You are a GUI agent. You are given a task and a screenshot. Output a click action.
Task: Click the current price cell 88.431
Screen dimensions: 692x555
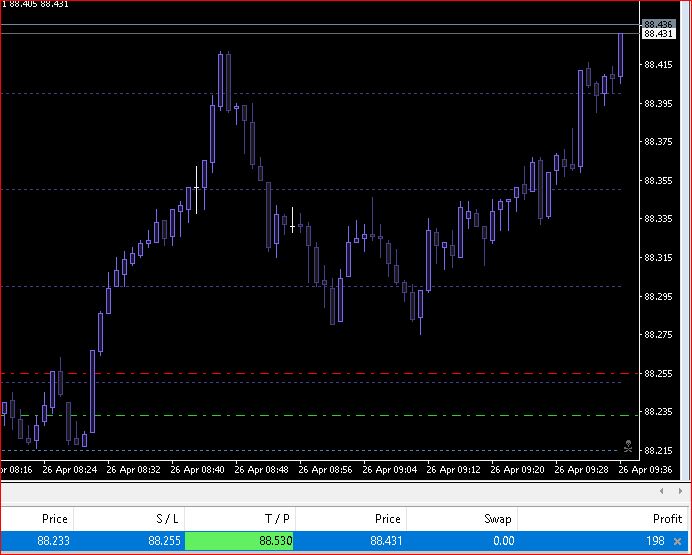pyautogui.click(x=386, y=541)
